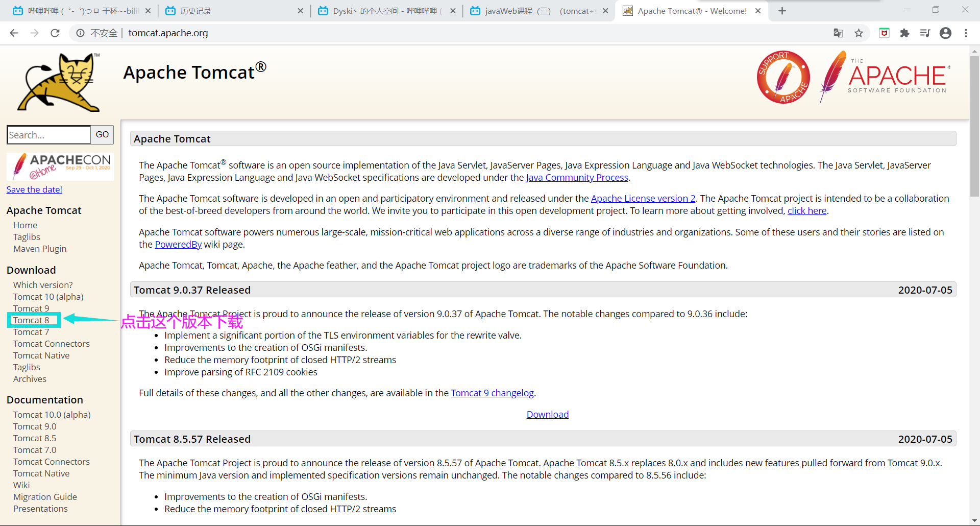Open Home in the sidebar

pyautogui.click(x=25, y=225)
